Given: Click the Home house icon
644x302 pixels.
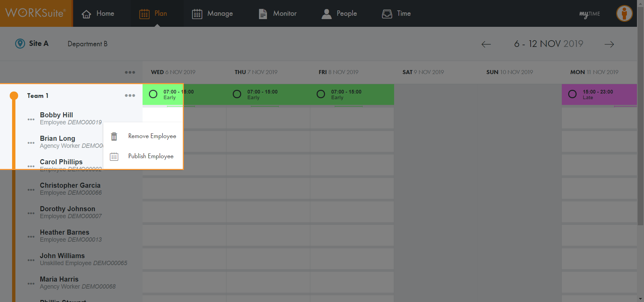Looking at the screenshot, I should pos(86,14).
